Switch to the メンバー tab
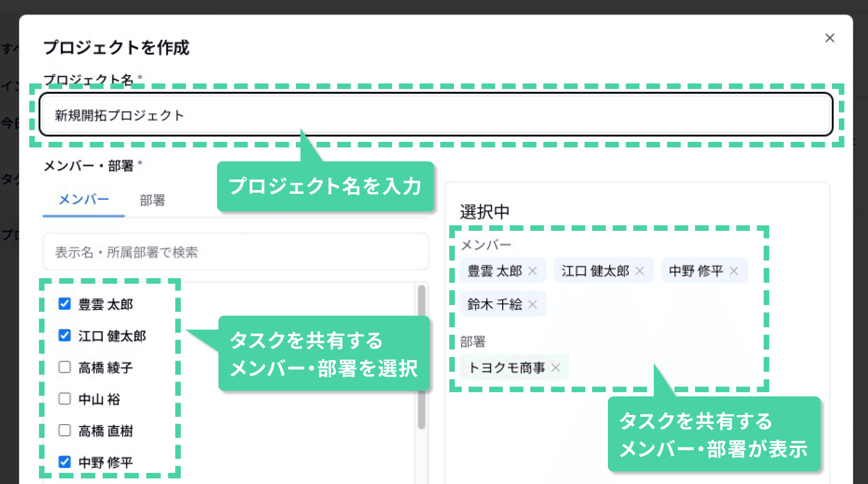 (x=83, y=199)
